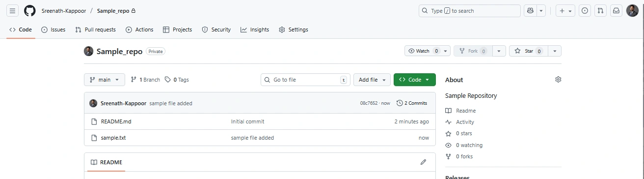Select the README tab in file preview
This screenshot has width=644, height=179.
coord(106,162)
